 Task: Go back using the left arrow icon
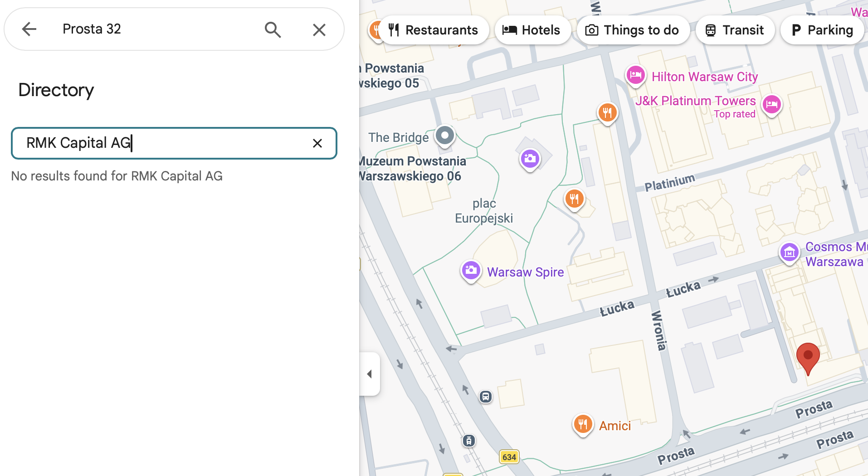[29, 29]
